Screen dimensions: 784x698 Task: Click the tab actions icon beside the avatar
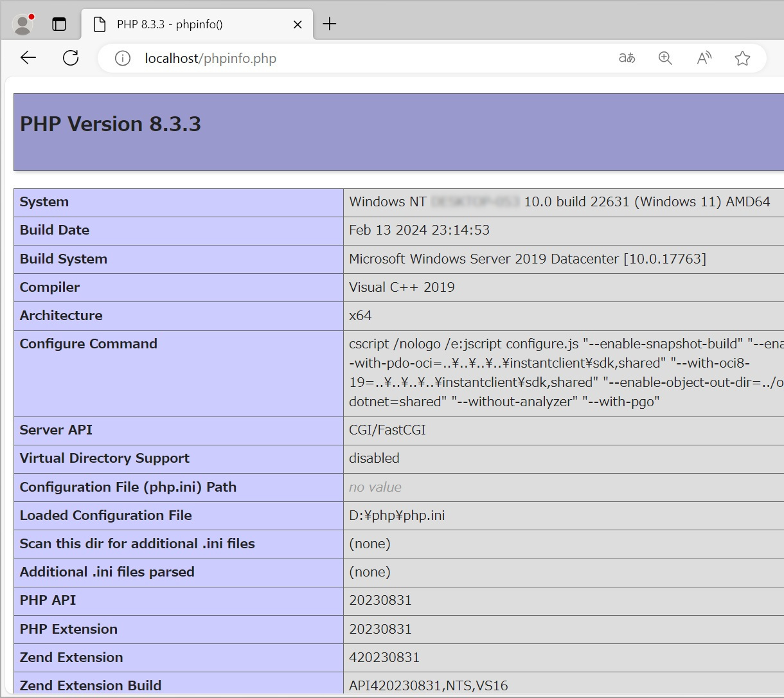coord(59,24)
